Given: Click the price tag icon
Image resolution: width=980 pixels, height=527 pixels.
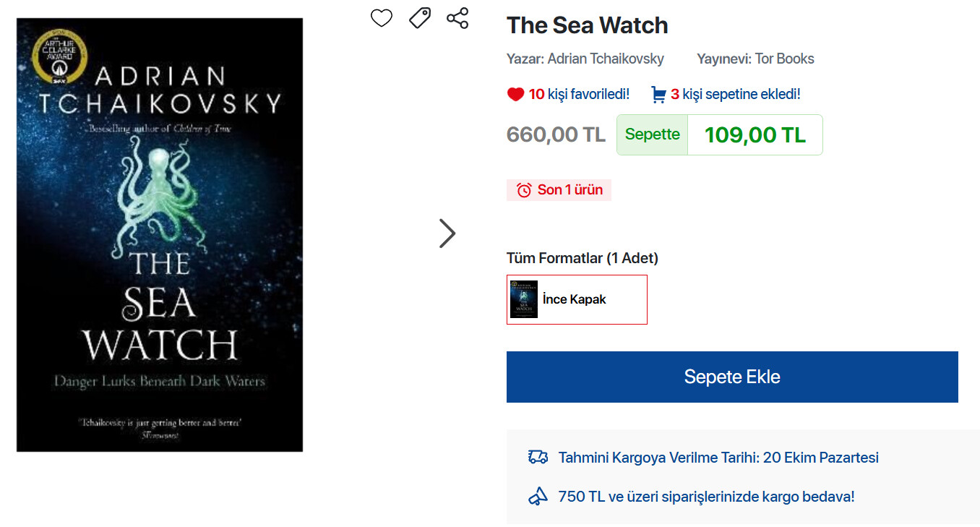Looking at the screenshot, I should click(x=420, y=18).
